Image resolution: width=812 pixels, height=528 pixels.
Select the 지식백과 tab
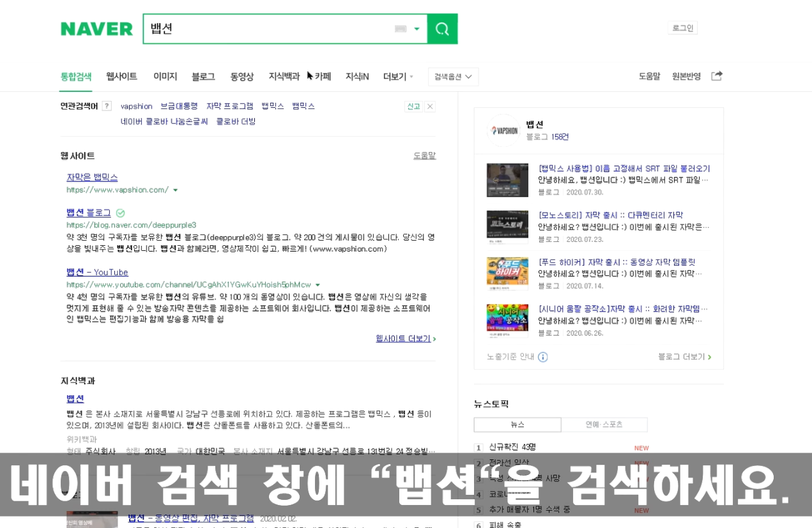(284, 77)
